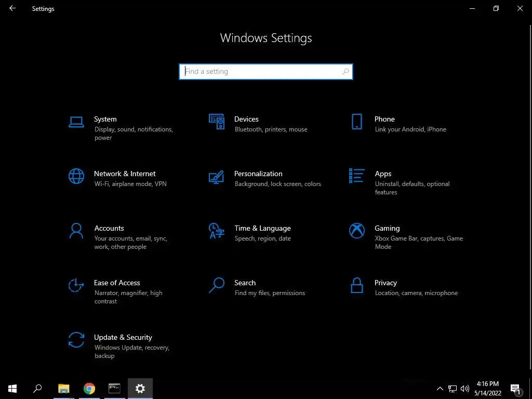Click the Time & Language icon

pos(217,231)
